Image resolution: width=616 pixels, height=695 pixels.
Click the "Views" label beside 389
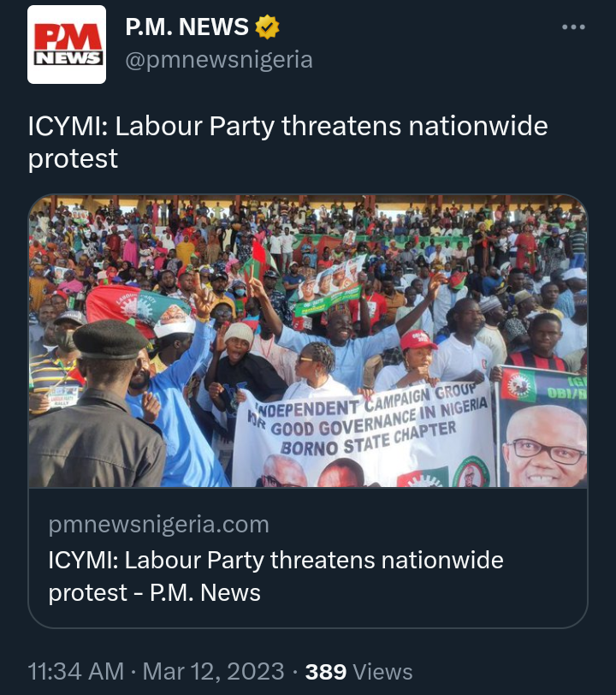click(x=382, y=672)
